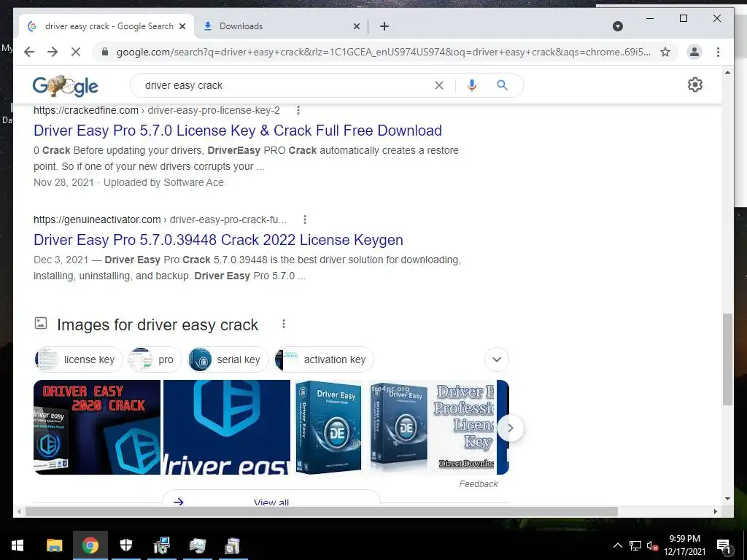
Task: Click the Chrome address bar URL
Action: [384, 52]
